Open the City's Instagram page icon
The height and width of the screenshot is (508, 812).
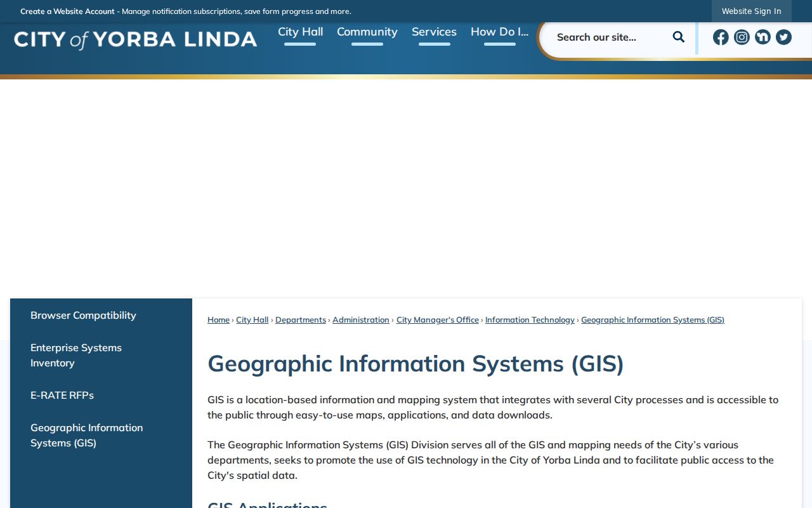742,37
